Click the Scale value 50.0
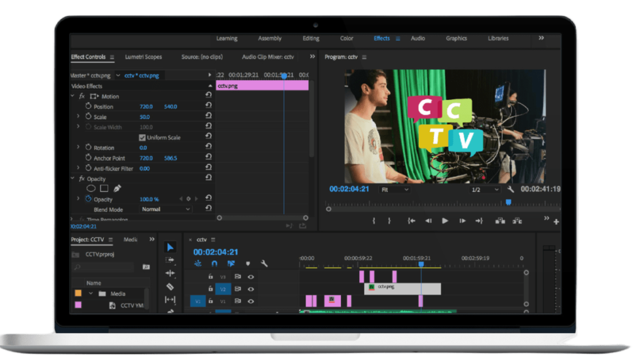This screenshot has width=644, height=357. click(x=145, y=117)
